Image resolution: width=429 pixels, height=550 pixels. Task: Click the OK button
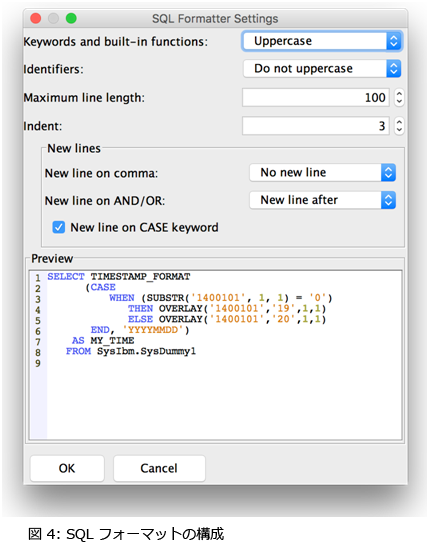(67, 468)
